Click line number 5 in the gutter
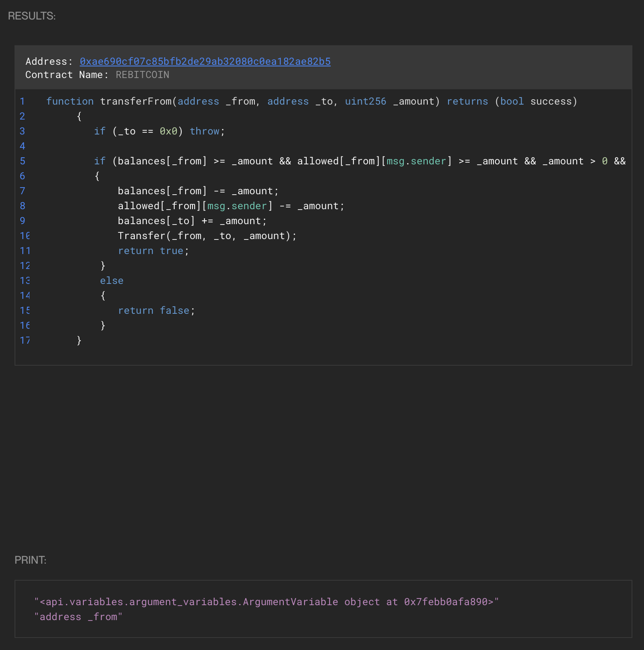Screen dimensions: 644x650 (x=22, y=161)
